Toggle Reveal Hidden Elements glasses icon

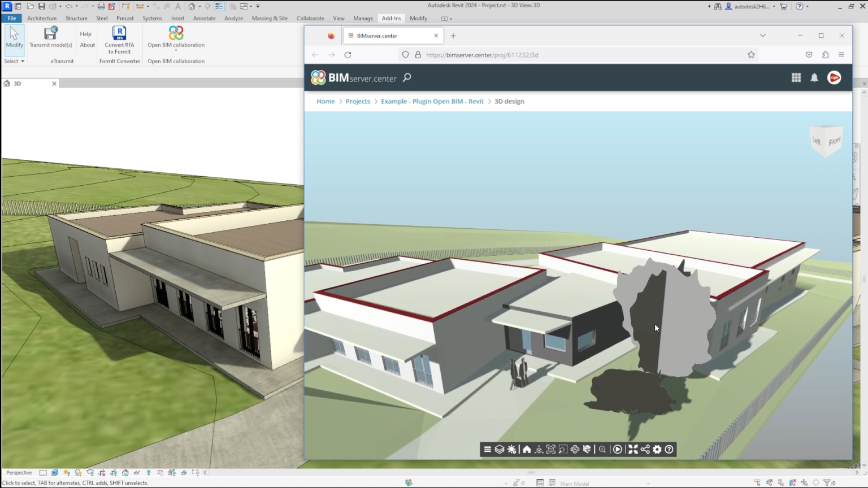(x=136, y=473)
